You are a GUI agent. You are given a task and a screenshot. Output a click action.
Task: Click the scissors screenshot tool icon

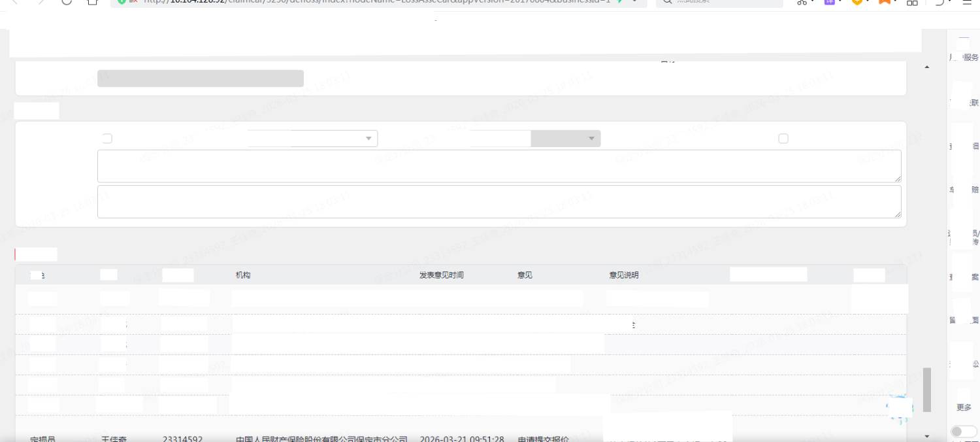802,2
